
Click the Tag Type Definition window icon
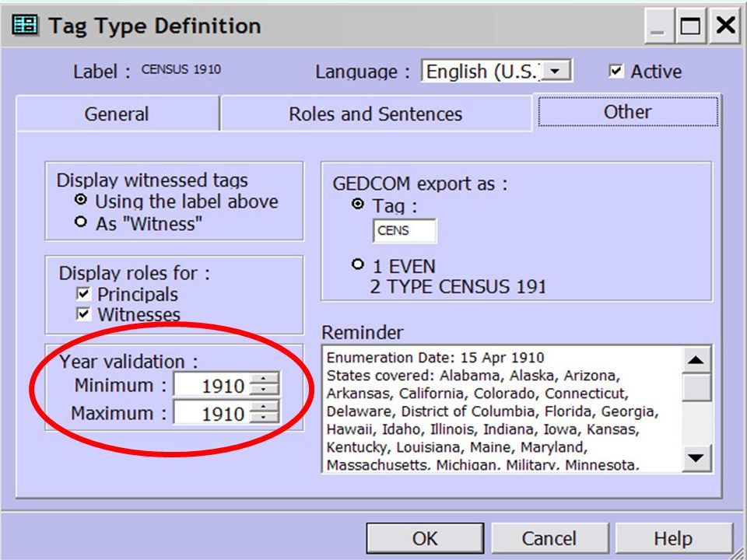coord(25,25)
